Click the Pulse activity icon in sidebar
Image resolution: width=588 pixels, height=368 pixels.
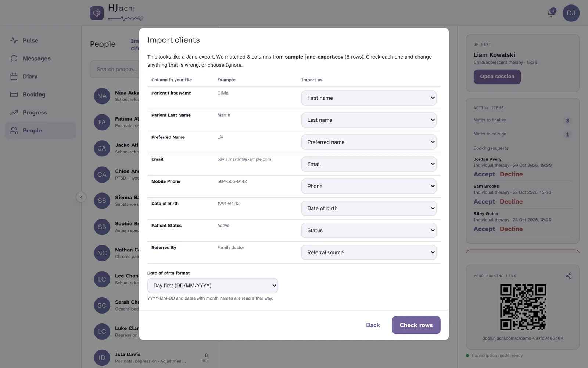(x=14, y=40)
